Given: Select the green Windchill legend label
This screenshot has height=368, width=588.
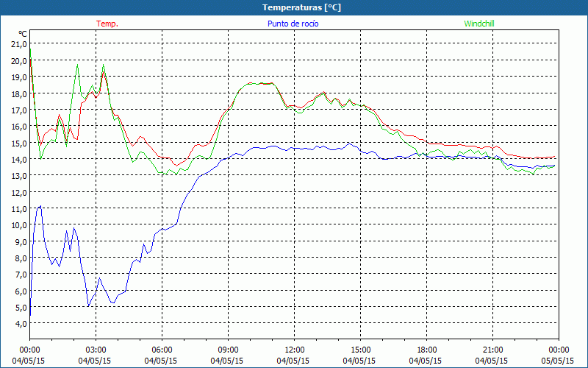Looking at the screenshot, I should pos(479,24).
